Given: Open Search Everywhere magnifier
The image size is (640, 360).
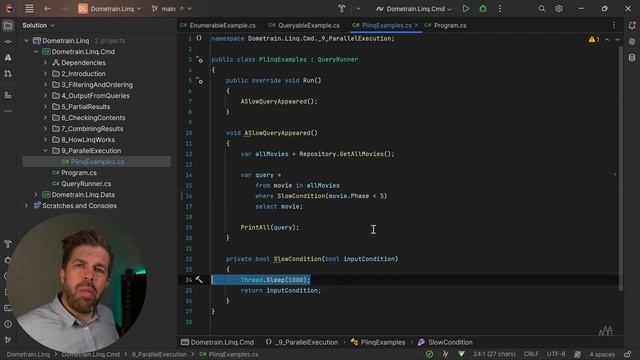Looking at the screenshot, I should pos(542,9).
